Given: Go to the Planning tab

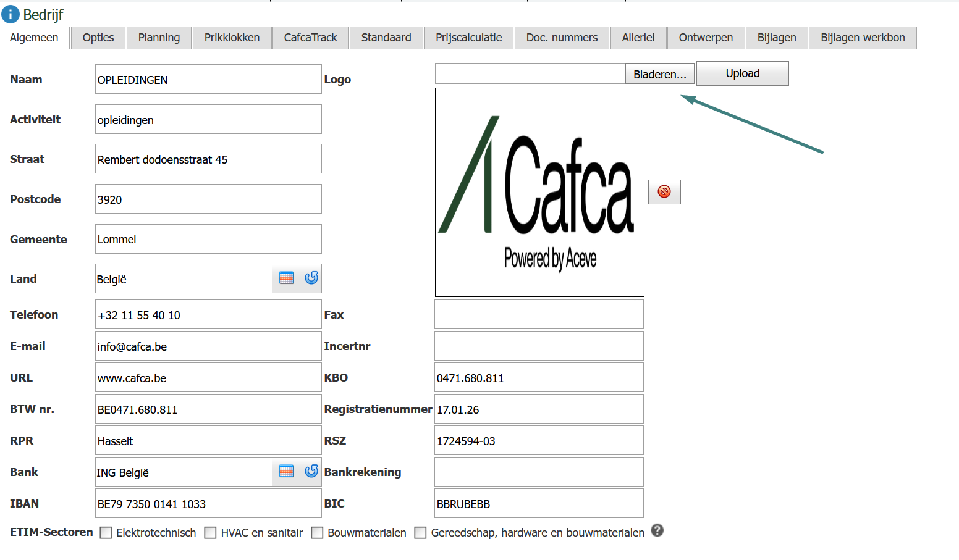Looking at the screenshot, I should (159, 38).
